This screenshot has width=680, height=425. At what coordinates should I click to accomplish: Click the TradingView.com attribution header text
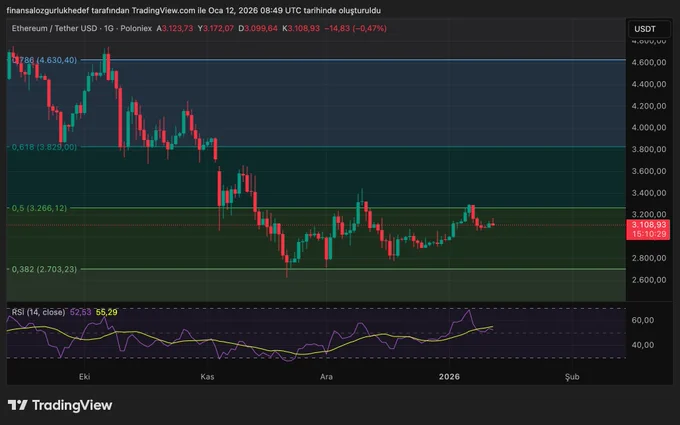tap(193, 10)
